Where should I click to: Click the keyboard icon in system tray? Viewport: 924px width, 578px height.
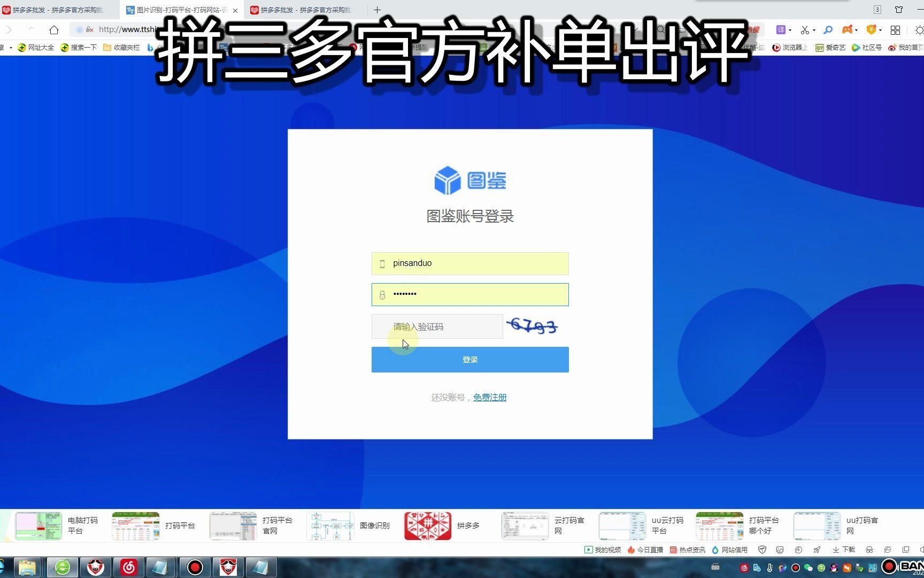(x=715, y=567)
